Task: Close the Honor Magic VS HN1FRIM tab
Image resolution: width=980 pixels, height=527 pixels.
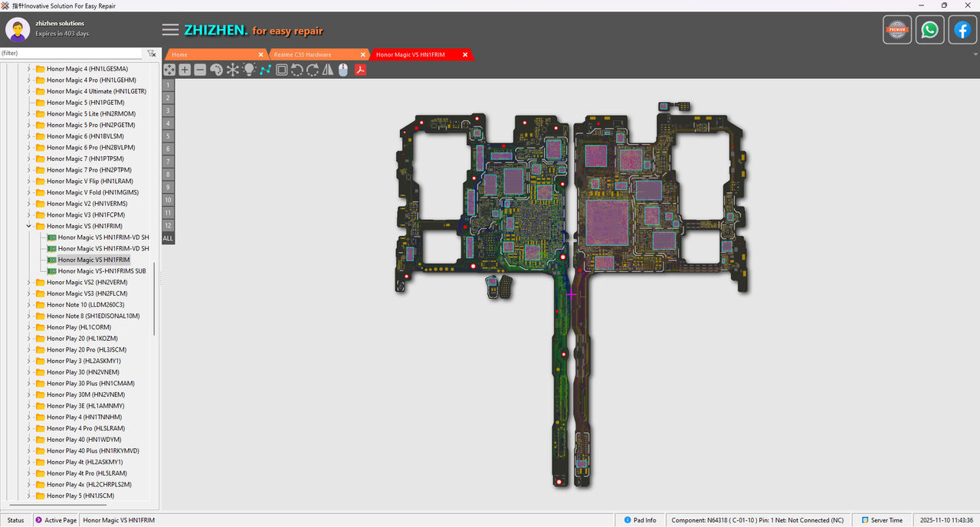Action: coord(465,54)
